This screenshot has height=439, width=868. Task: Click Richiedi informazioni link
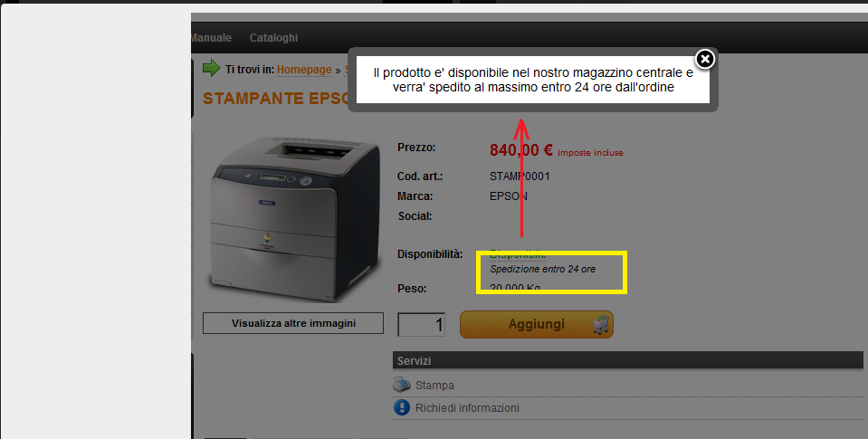467,408
